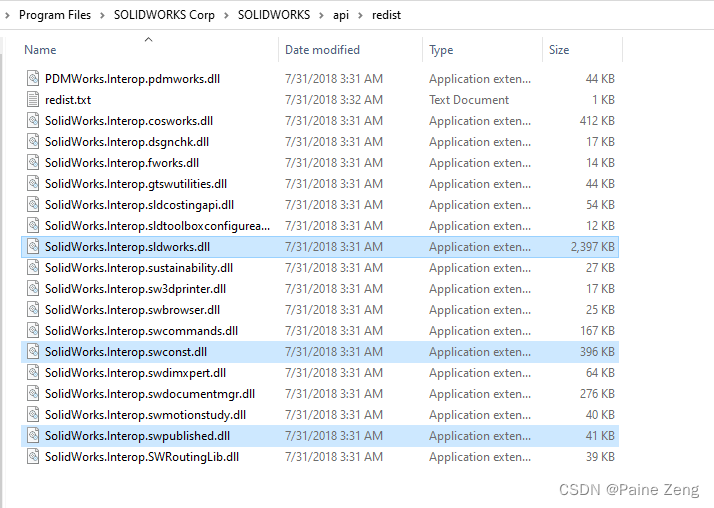The width and height of the screenshot is (714, 508).
Task: Sort files by Type column header
Action: [x=441, y=50]
